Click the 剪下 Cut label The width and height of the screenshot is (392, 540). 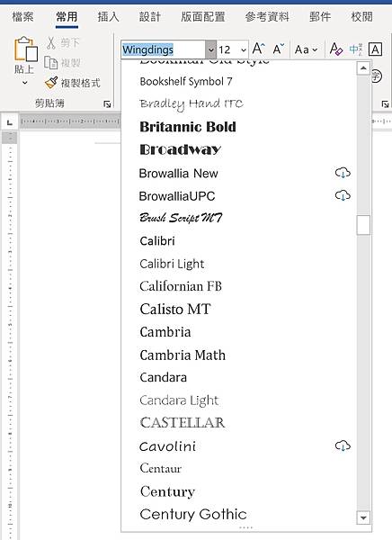point(70,42)
